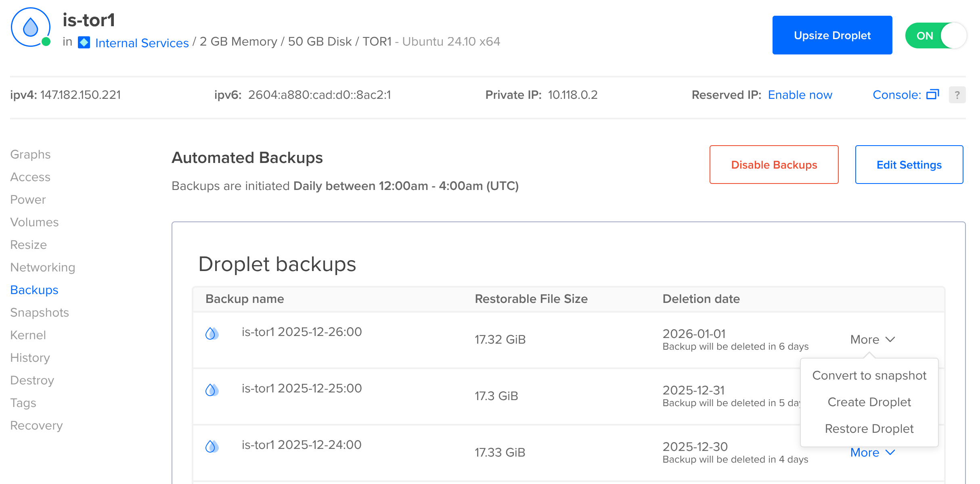Click the Internal Services project diamond icon
The width and height of the screenshot is (980, 484).
84,42
